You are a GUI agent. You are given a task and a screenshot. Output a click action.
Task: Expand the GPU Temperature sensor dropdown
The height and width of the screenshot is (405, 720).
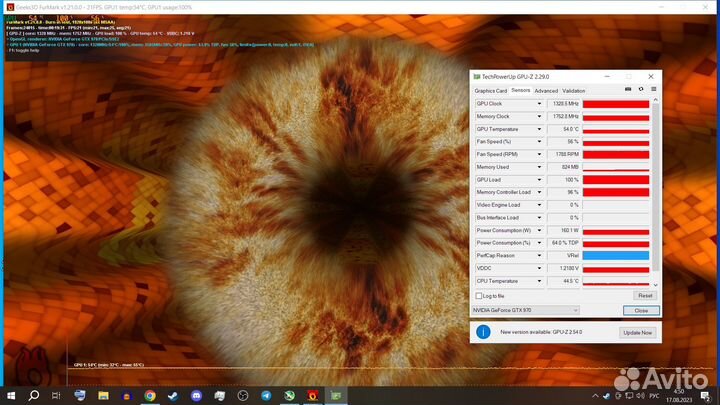[541, 129]
